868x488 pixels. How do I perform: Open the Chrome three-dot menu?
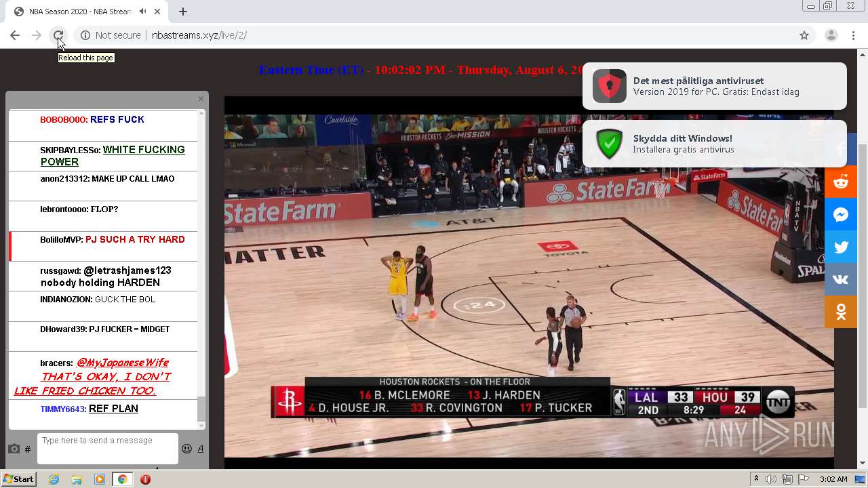pos(853,35)
